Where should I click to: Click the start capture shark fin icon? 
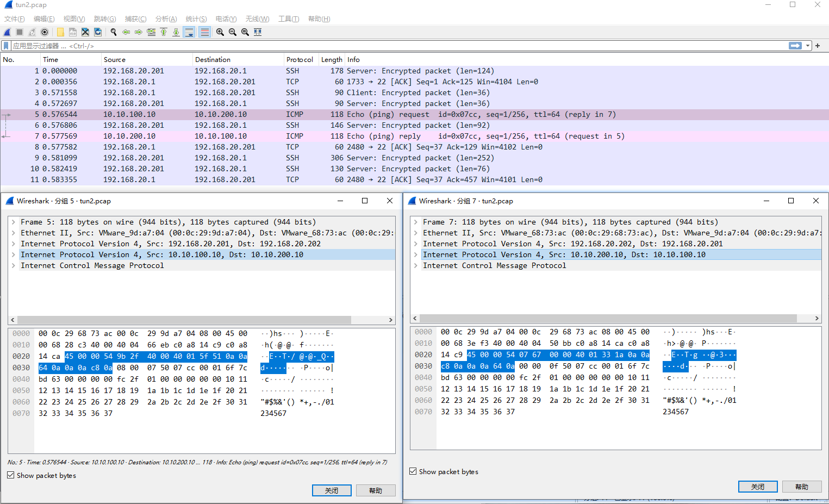click(x=8, y=32)
